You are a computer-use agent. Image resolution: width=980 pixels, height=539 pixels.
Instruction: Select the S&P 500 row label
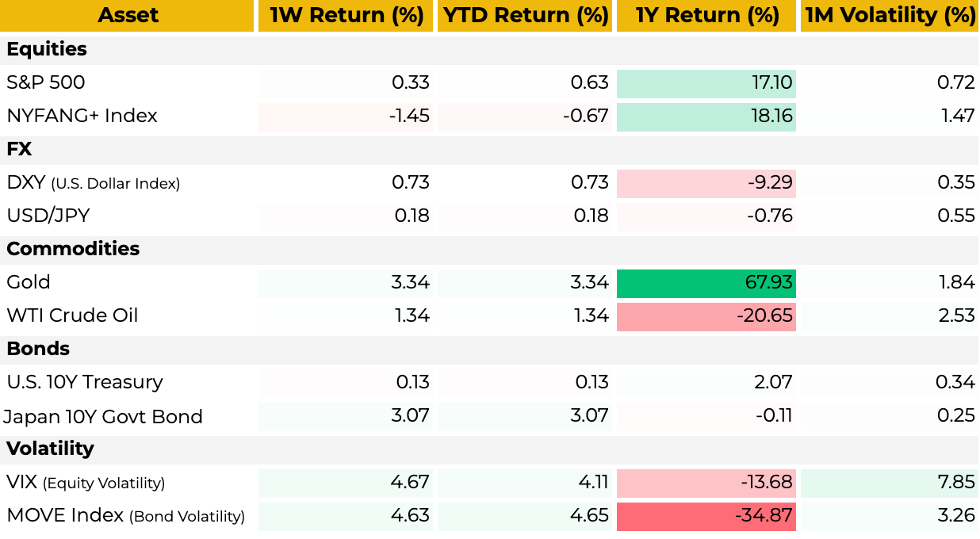click(46, 82)
